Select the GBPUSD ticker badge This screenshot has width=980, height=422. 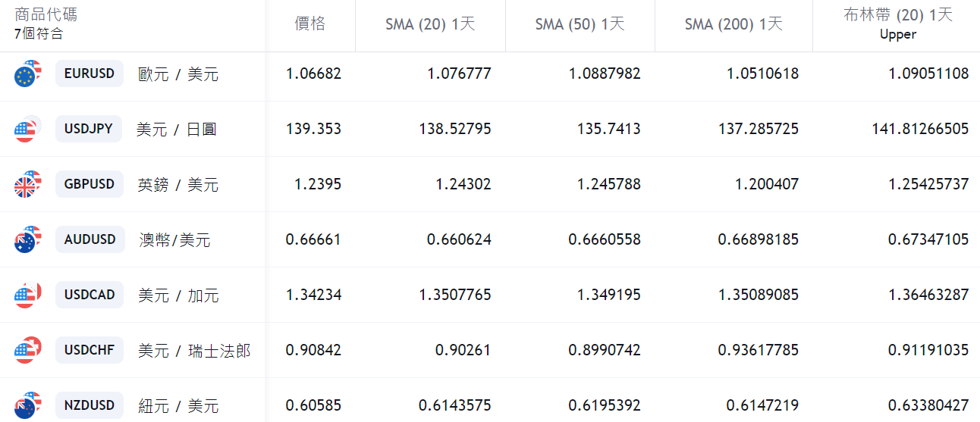click(x=90, y=184)
